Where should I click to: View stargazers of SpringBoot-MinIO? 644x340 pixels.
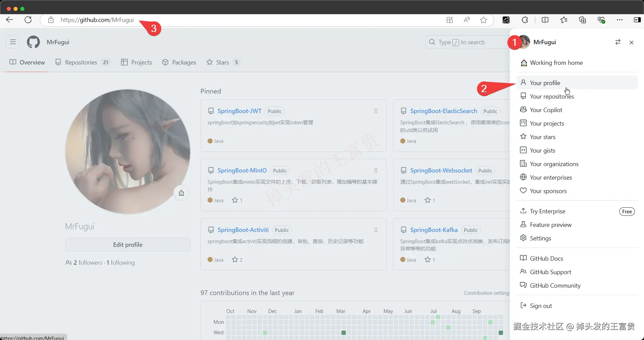click(x=237, y=200)
